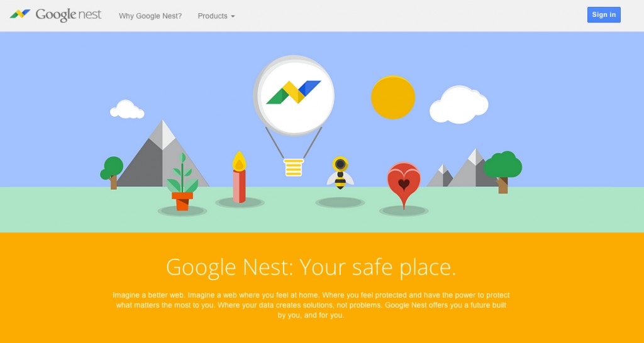Click the hot air balloon Nest emblem
Screen dimensions: 644x343
pyautogui.click(x=294, y=95)
